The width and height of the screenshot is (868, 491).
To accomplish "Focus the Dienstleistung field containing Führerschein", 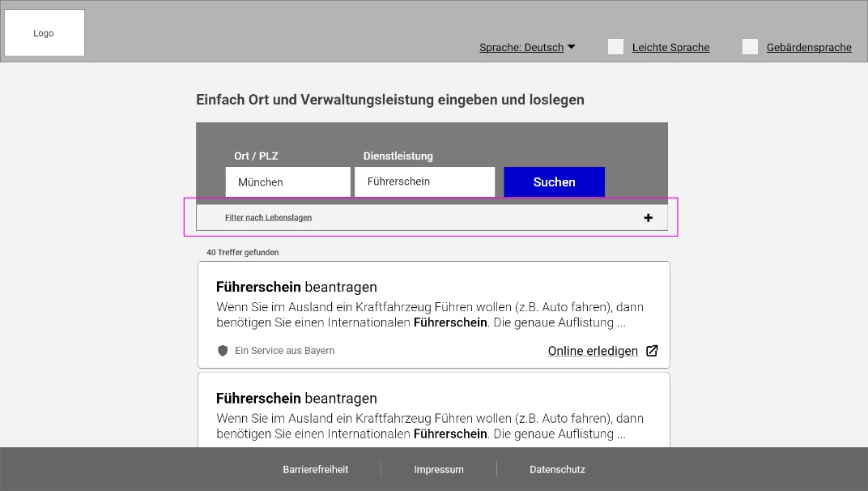I will tap(424, 181).
